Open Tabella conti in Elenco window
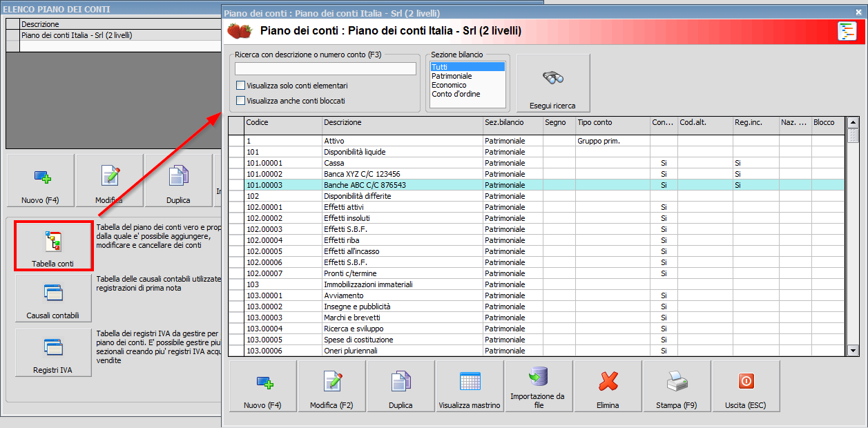Viewport: 868px width, 428px height. [x=53, y=246]
